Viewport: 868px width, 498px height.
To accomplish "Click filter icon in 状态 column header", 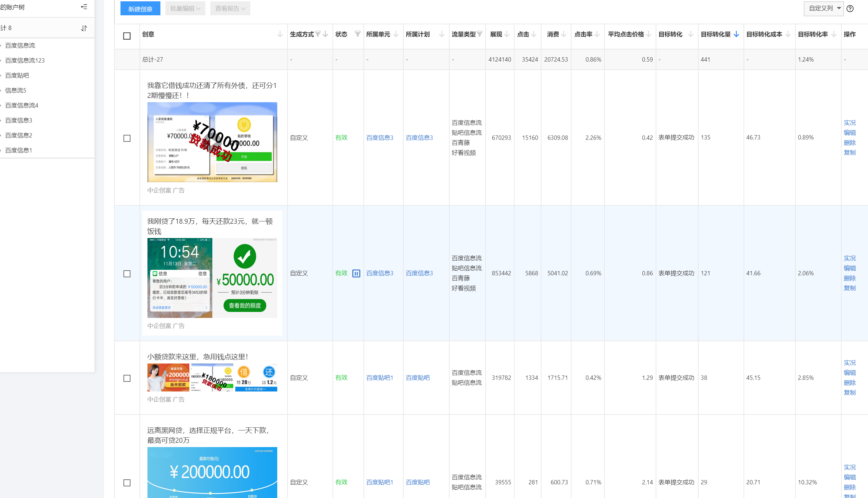I will [357, 34].
